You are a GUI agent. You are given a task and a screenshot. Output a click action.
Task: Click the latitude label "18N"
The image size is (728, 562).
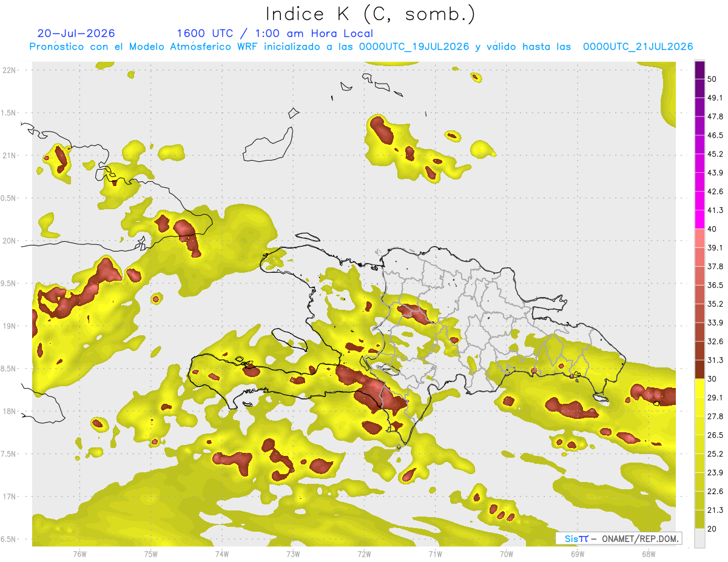10,412
